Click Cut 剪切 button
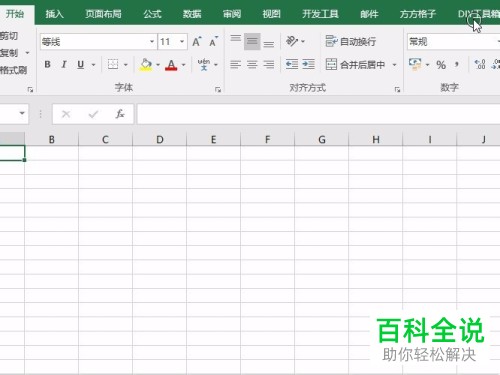This screenshot has height=375, width=500. (9, 35)
